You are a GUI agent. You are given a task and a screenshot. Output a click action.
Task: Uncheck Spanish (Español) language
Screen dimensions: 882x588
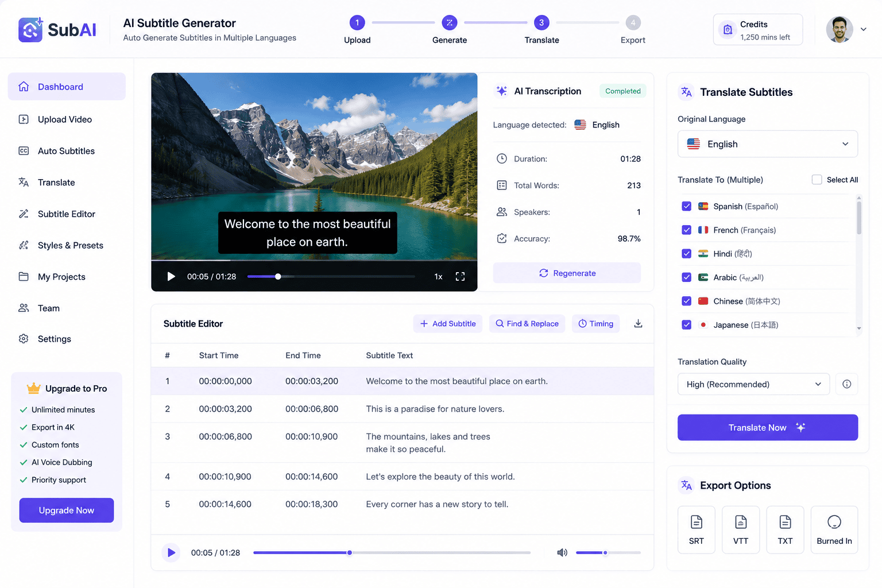686,206
